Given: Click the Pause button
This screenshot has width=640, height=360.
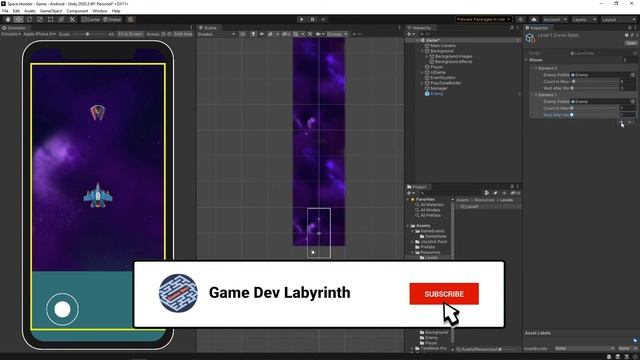Looking at the screenshot, I should pyautogui.click(x=313, y=20).
